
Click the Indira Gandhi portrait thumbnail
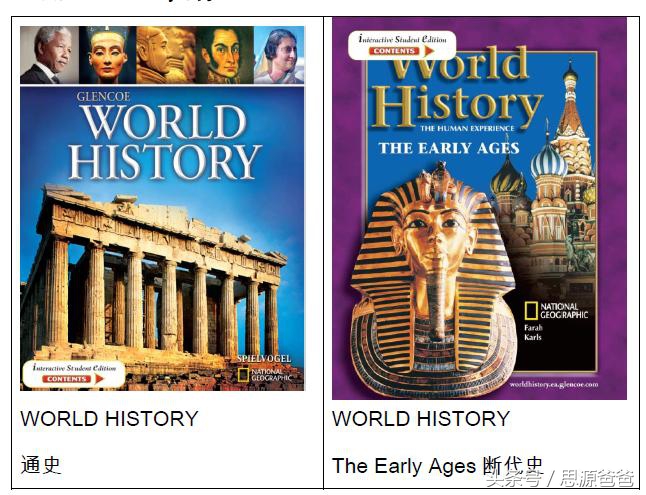(279, 55)
